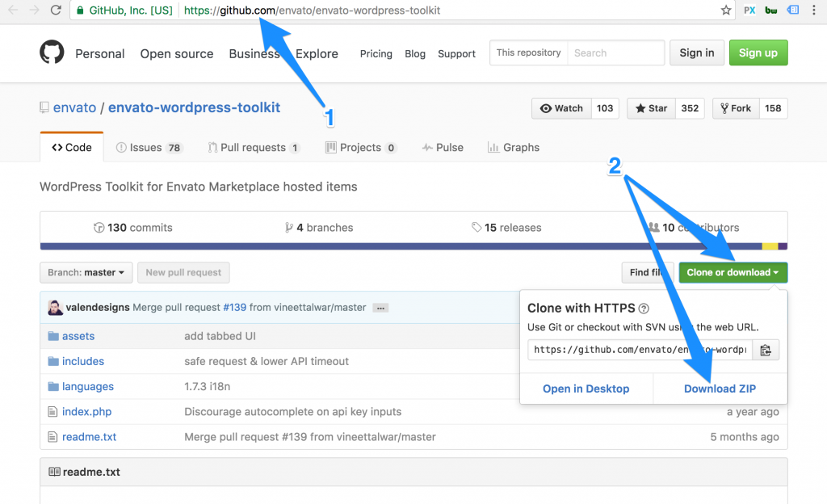Open the bw browser extension
Screen dimensions: 827x504
(x=771, y=10)
